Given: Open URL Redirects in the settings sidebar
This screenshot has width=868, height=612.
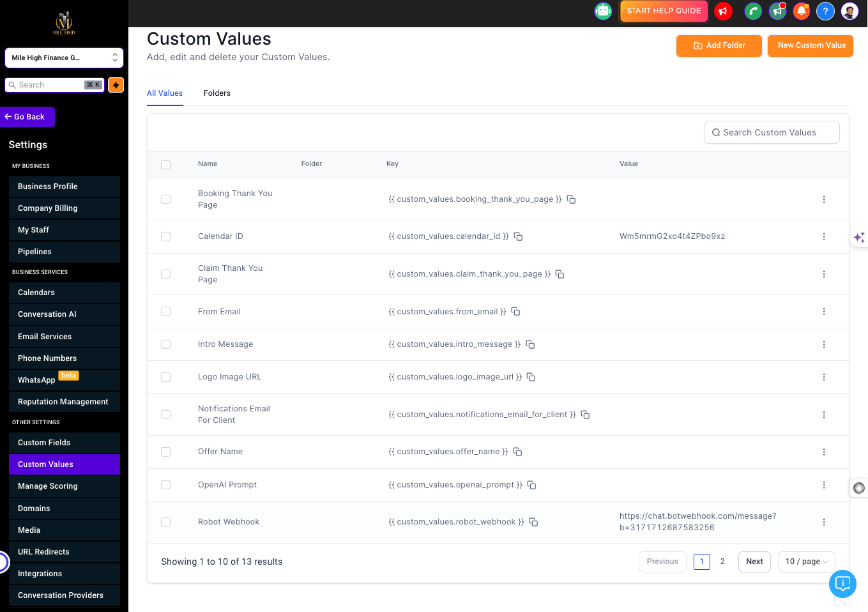Looking at the screenshot, I should tap(65, 552).
